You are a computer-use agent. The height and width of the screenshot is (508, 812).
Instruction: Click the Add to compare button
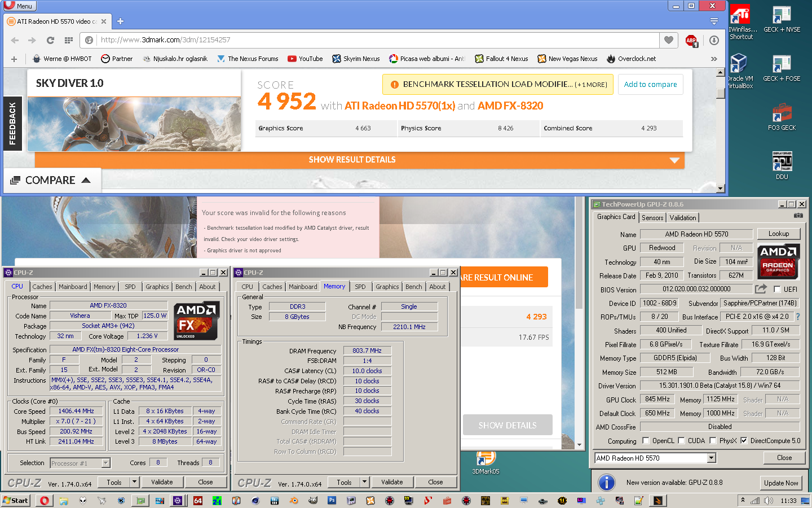(650, 85)
